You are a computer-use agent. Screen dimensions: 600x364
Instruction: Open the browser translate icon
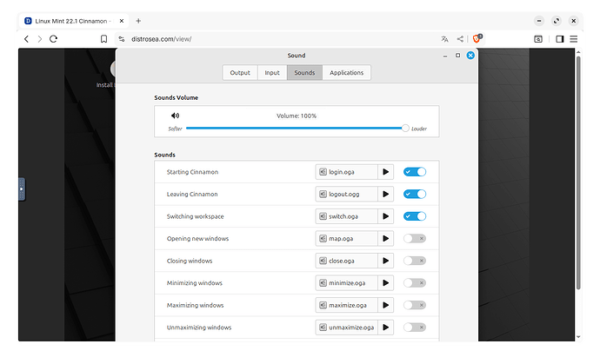coord(445,39)
